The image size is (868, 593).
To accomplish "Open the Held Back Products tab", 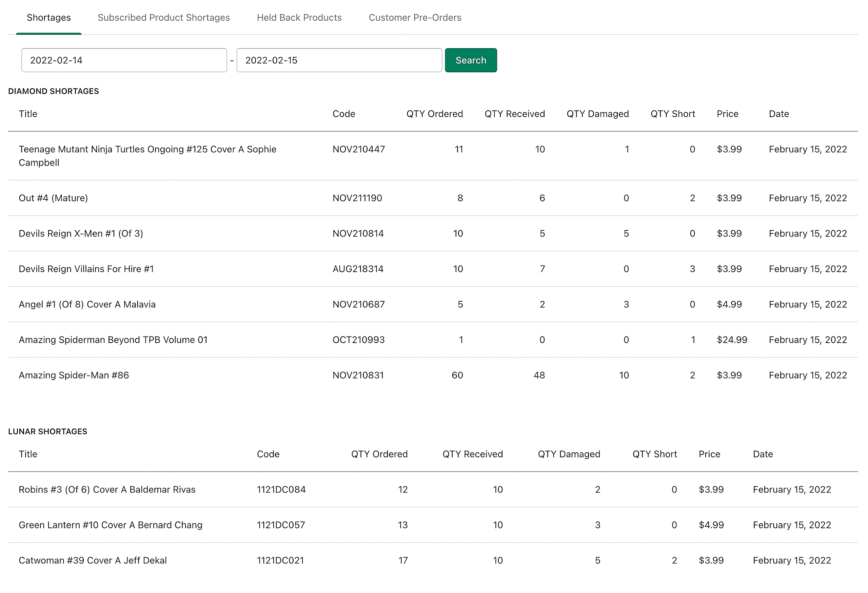I will pyautogui.click(x=299, y=18).
